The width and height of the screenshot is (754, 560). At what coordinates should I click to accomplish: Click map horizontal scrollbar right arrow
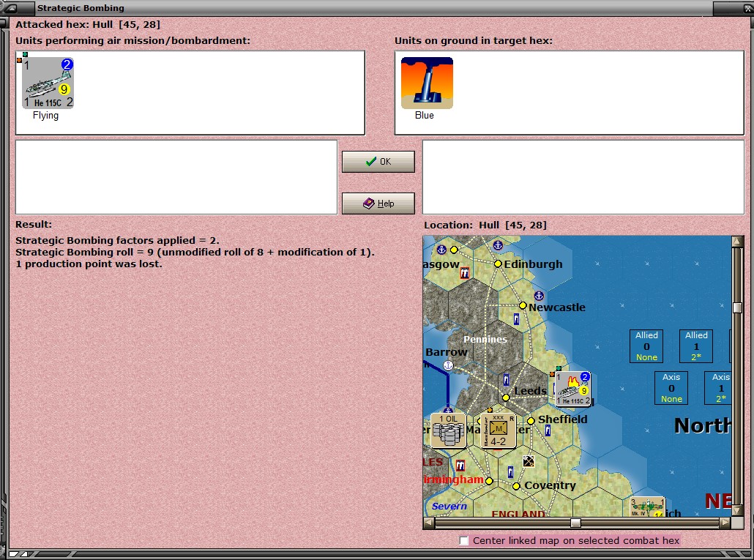tap(725, 523)
